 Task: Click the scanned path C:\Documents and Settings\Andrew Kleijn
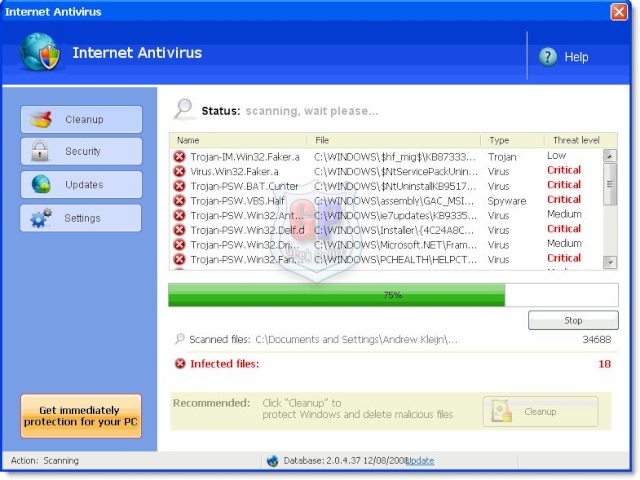pyautogui.click(x=356, y=339)
